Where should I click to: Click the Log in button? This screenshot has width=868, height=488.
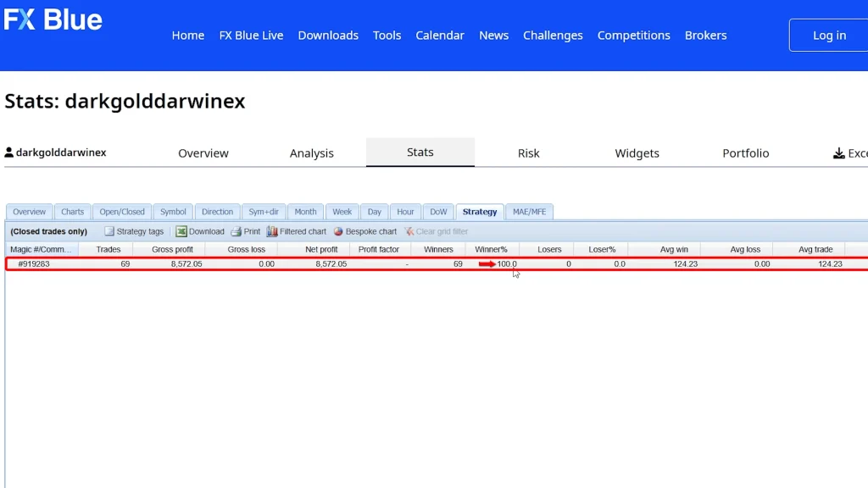pos(828,36)
